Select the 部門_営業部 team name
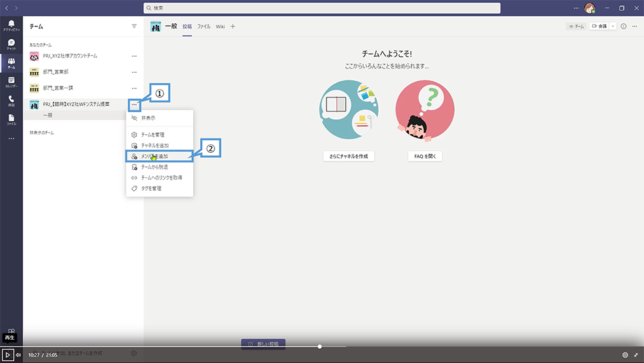644x363 pixels. coord(55,72)
